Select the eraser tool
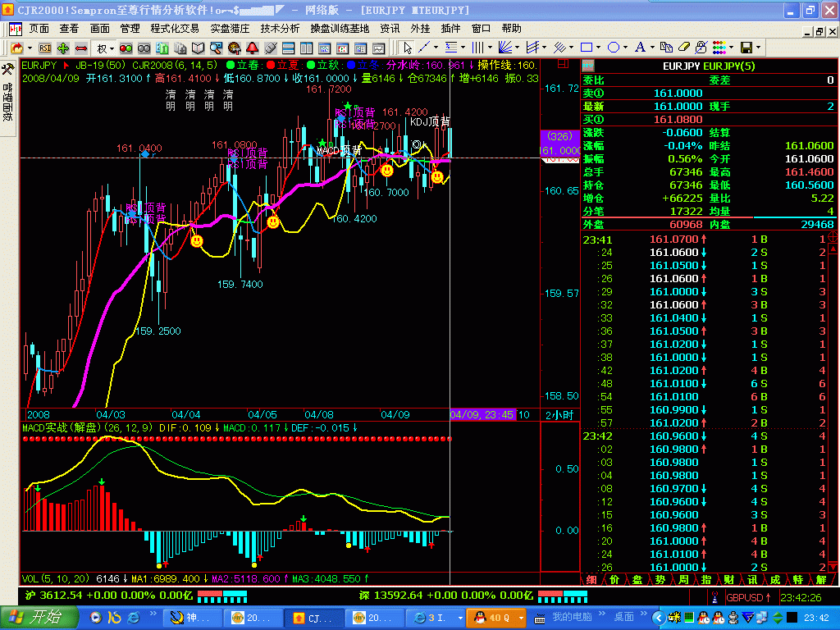The height and width of the screenshot is (630, 840). (x=683, y=48)
